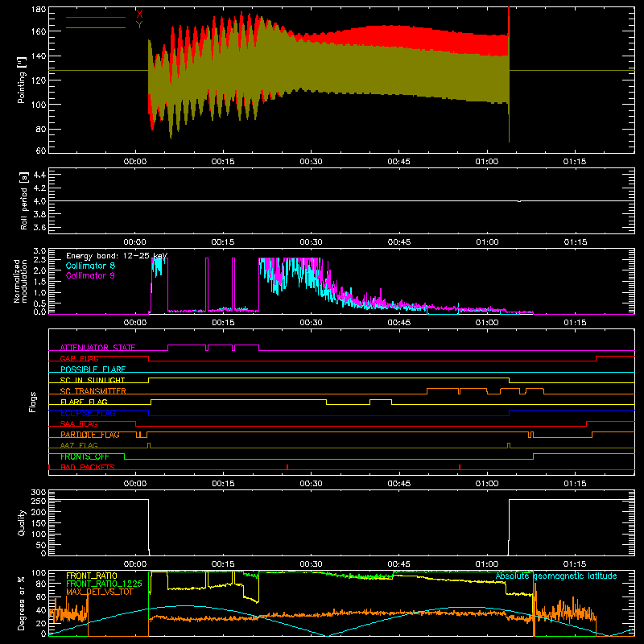Click the Energy band: 12-25 keV text

pyautogui.click(x=117, y=256)
